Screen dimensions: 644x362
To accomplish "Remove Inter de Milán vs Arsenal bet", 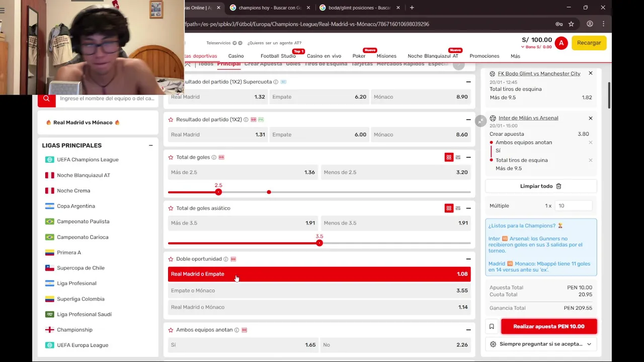I will [x=591, y=118].
